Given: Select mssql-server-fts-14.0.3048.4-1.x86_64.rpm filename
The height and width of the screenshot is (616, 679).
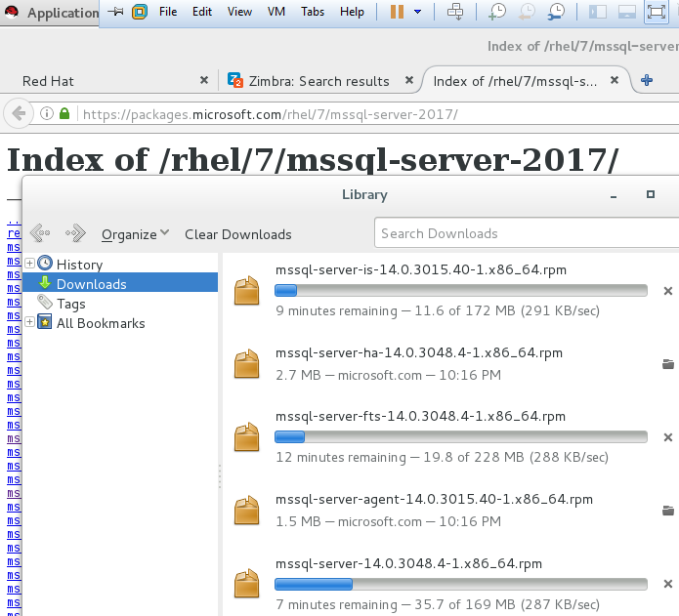Looking at the screenshot, I should point(420,416).
